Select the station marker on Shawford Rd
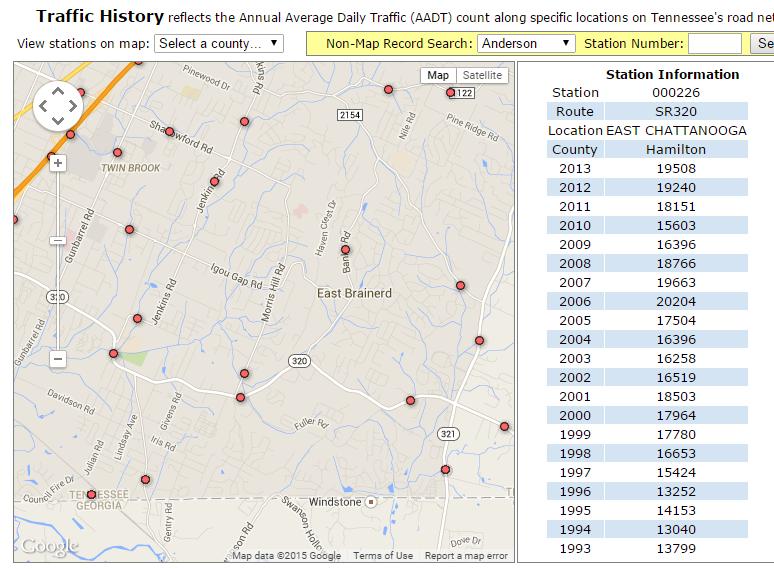 coord(169,132)
